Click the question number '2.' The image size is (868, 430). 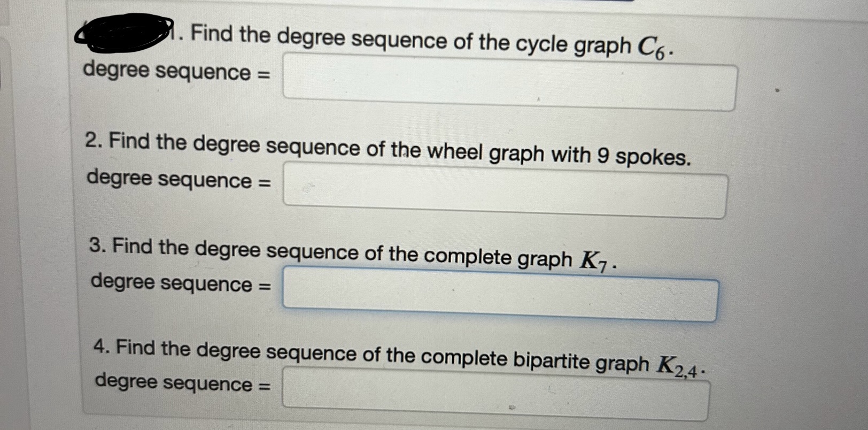[x=94, y=141]
